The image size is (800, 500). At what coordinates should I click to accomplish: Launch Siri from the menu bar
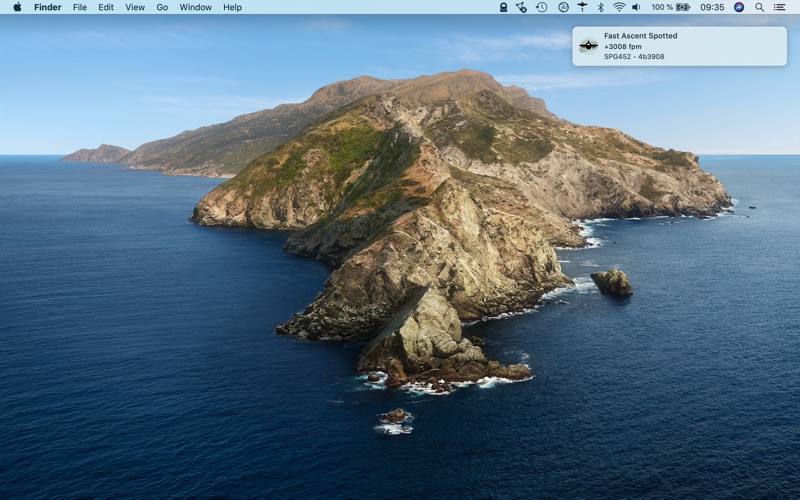pos(739,7)
